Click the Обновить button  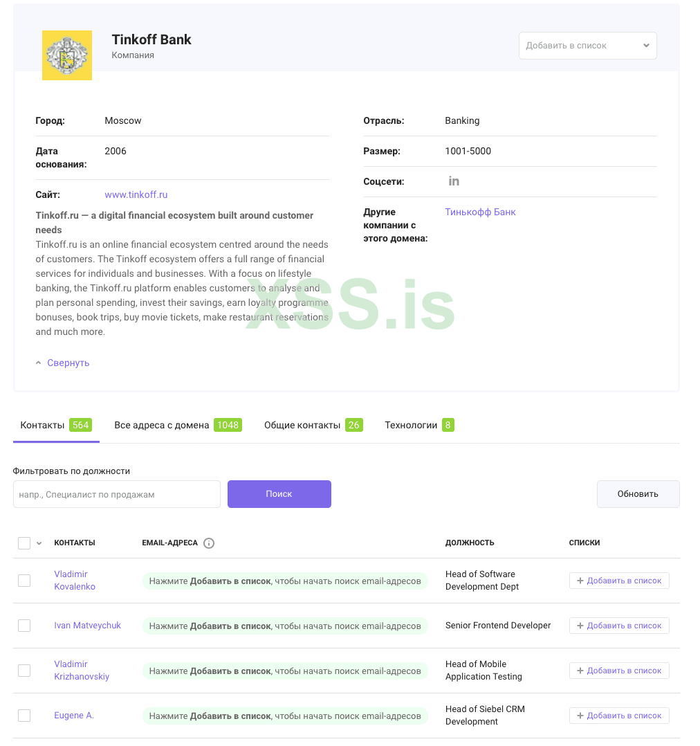[638, 494]
